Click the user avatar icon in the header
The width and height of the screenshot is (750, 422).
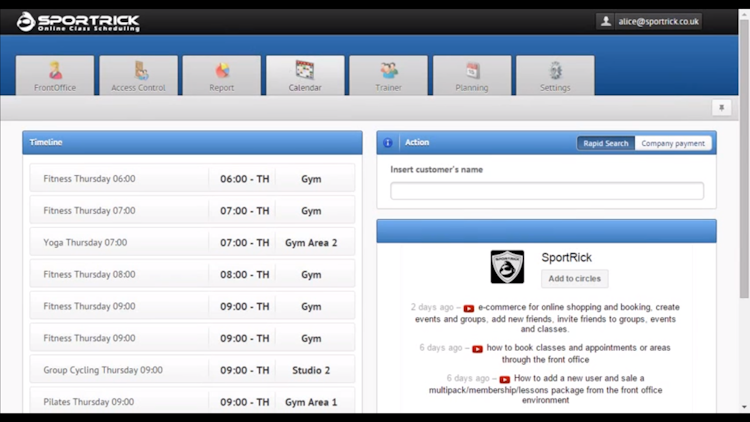tap(606, 22)
